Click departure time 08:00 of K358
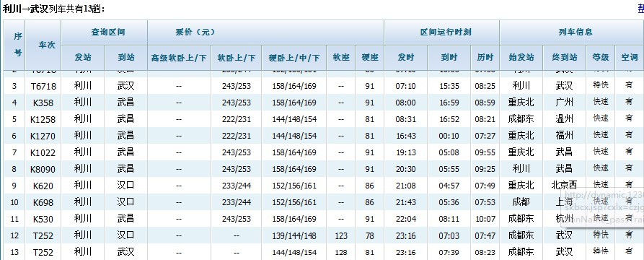 coord(406,103)
